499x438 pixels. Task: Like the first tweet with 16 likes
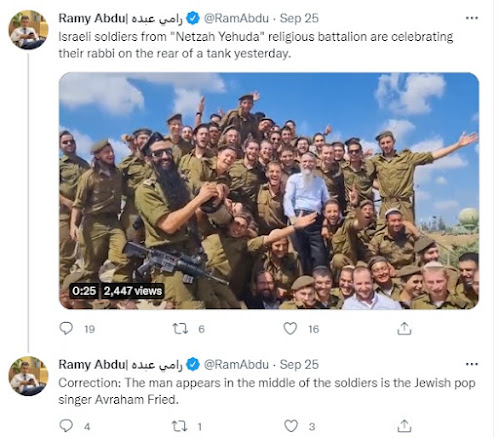coord(290,328)
